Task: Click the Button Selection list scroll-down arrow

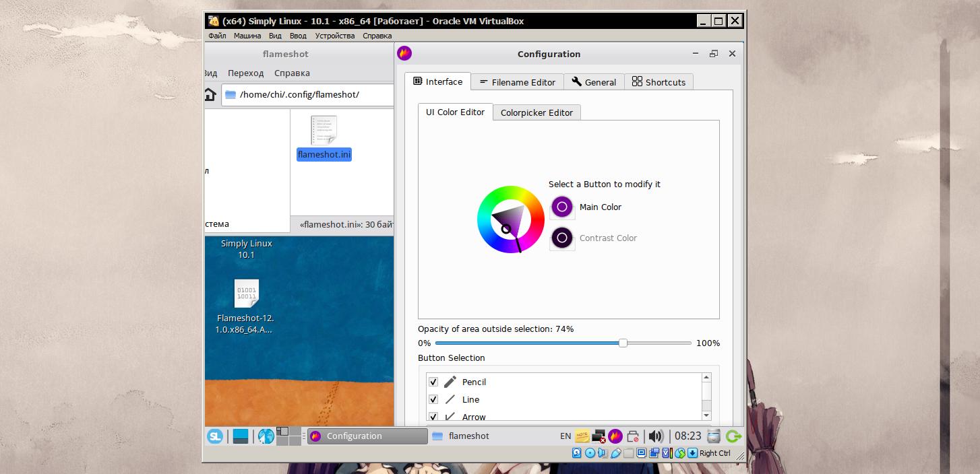Action: pos(706,415)
